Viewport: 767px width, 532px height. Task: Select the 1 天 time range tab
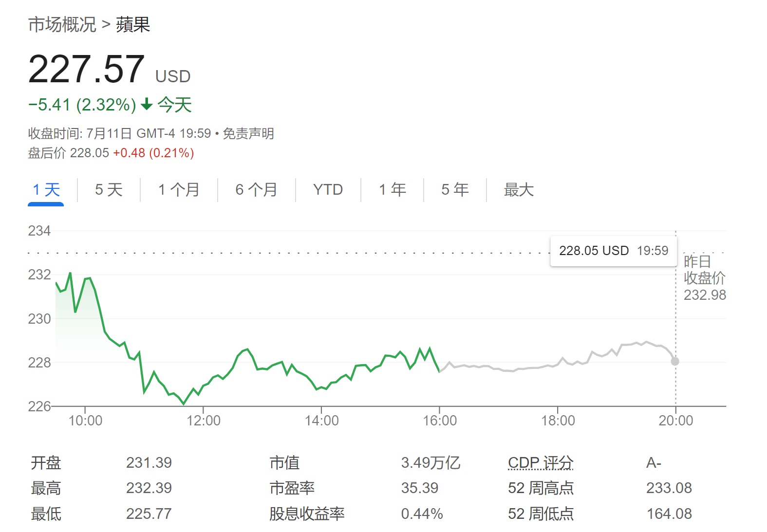click(46, 190)
